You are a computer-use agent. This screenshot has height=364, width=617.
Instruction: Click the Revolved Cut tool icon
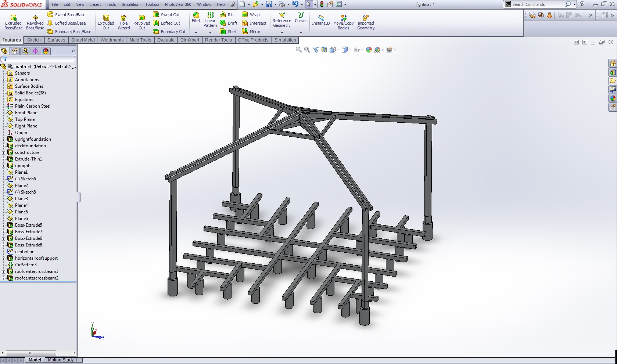coord(141,22)
